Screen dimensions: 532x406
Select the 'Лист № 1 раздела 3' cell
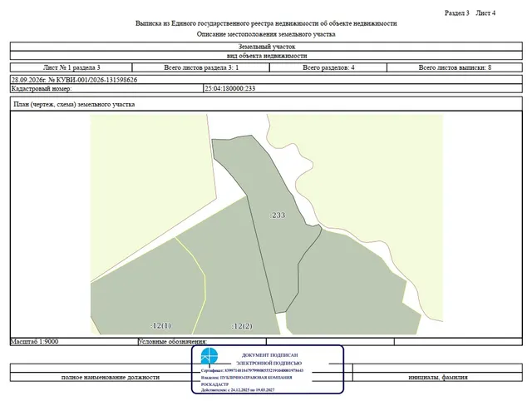(x=71, y=67)
